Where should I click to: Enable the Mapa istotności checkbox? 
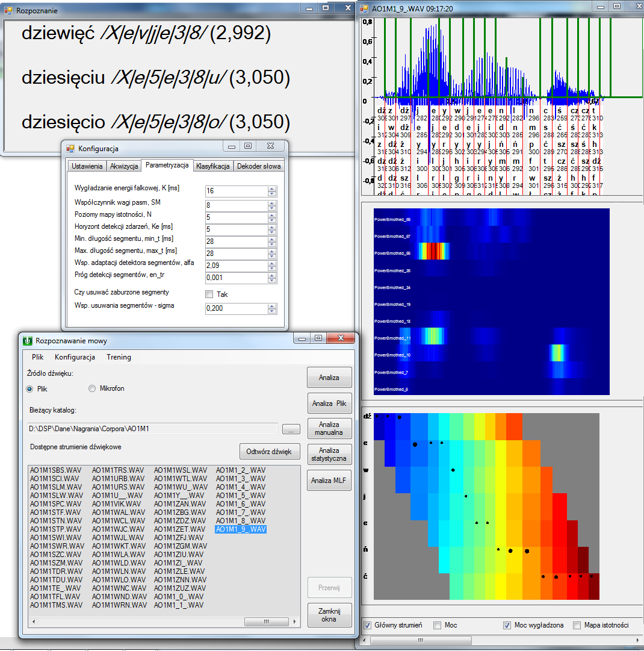[x=577, y=625]
